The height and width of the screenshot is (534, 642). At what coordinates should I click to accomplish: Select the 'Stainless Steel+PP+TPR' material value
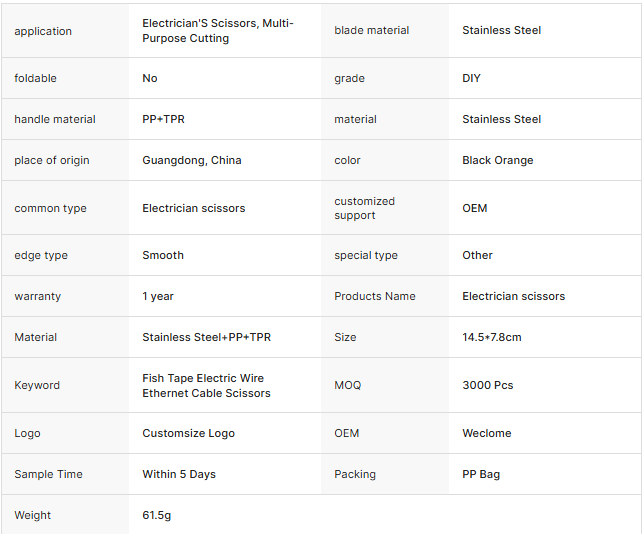[x=206, y=337]
